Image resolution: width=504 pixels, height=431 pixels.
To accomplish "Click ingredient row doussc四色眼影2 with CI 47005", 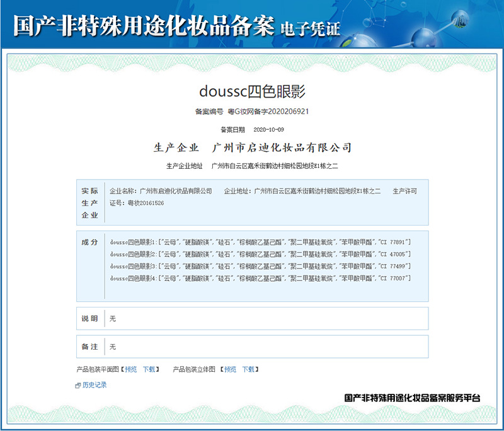I will coord(260,254).
